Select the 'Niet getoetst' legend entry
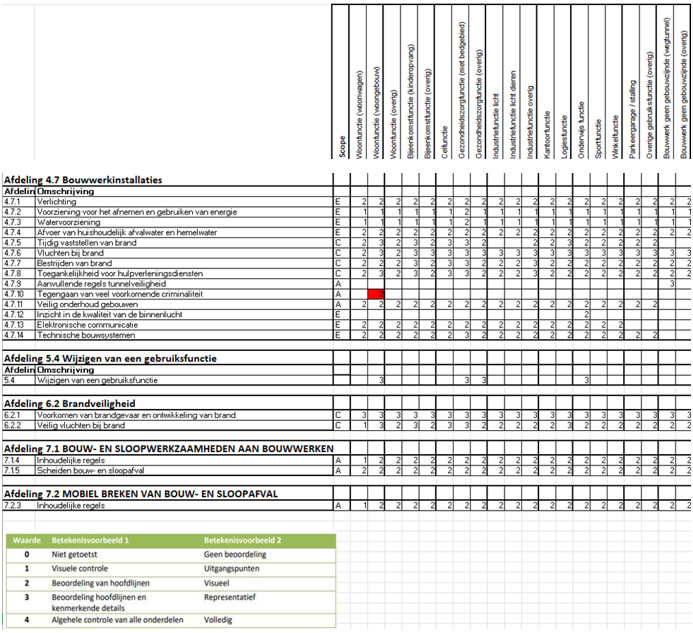 pos(78,553)
